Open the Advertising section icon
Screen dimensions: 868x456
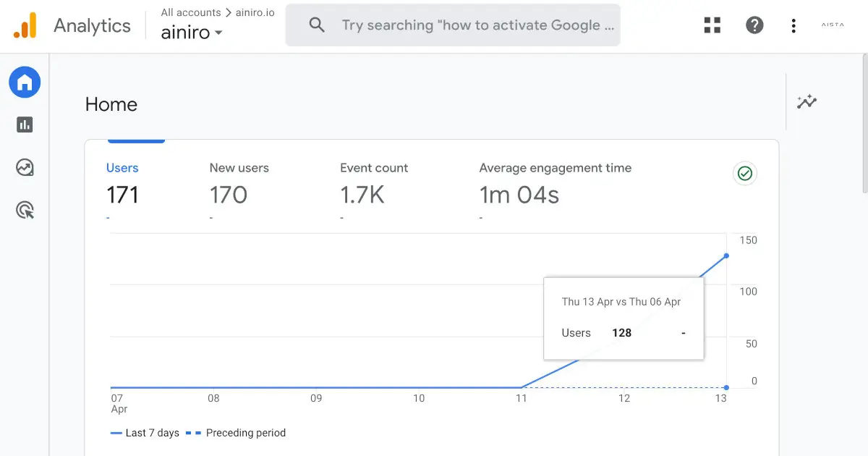[x=25, y=211]
